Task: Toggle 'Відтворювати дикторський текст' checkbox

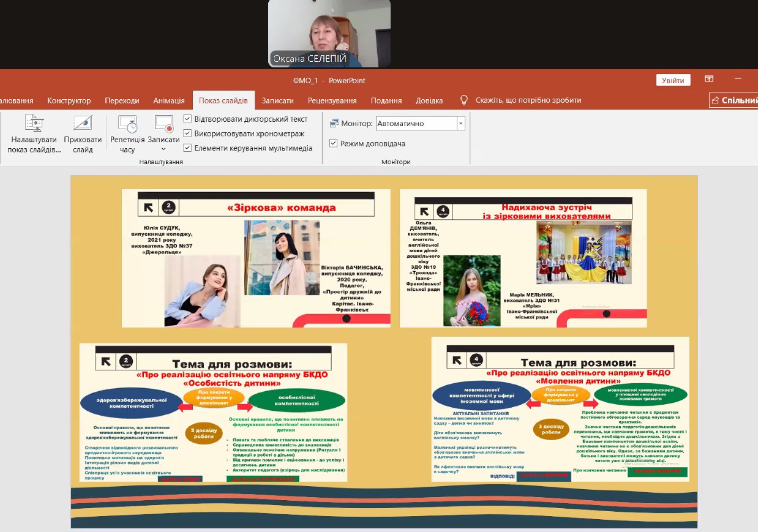Action: (188, 119)
